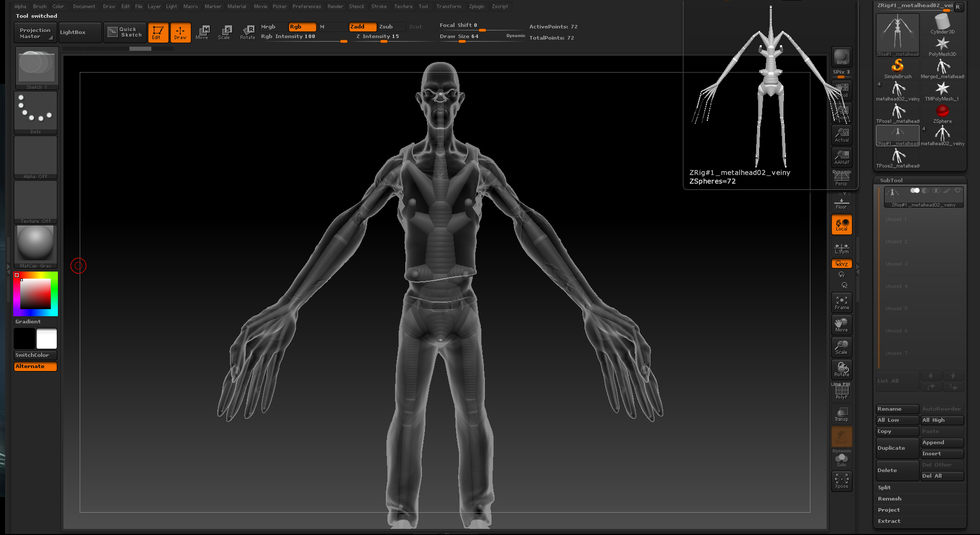Select the PolyMesh3D tool thumbnail
This screenshot has height=535, width=980.
pyautogui.click(x=942, y=46)
